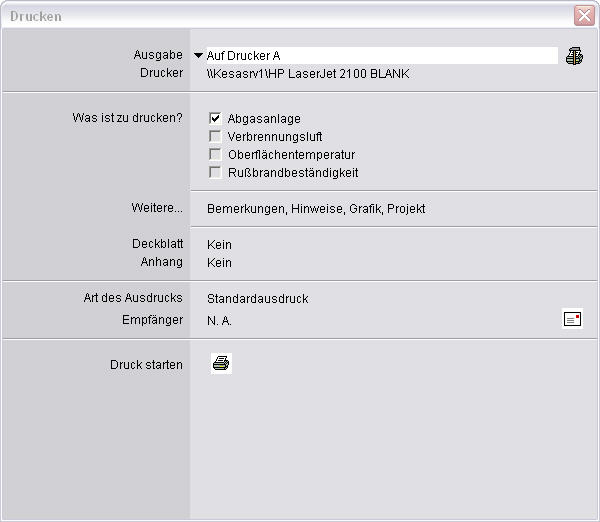The width and height of the screenshot is (600, 522).
Task: Start printing with the Druck starten printer icon
Action: (221, 364)
